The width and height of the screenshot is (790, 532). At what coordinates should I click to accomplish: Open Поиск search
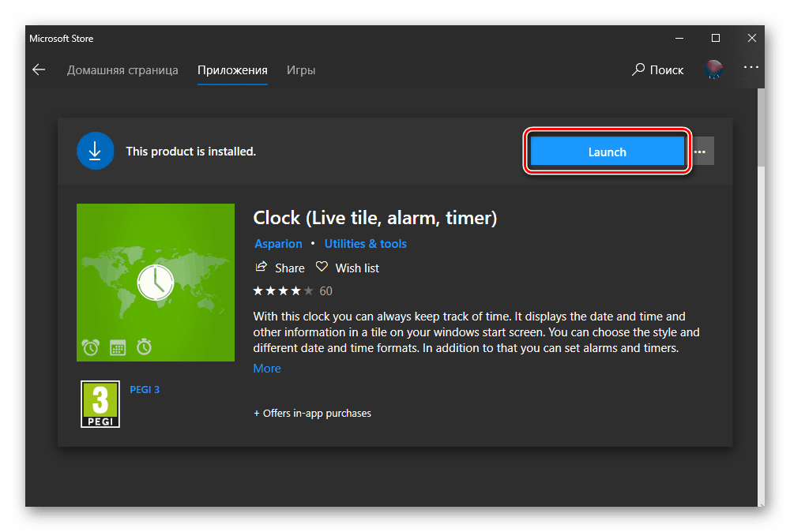(658, 70)
